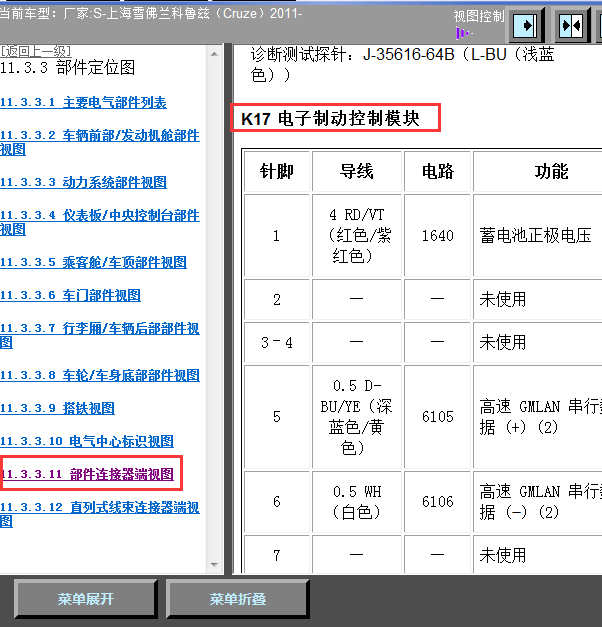Click the 11.3.3 部件定位图 section title

(68, 67)
